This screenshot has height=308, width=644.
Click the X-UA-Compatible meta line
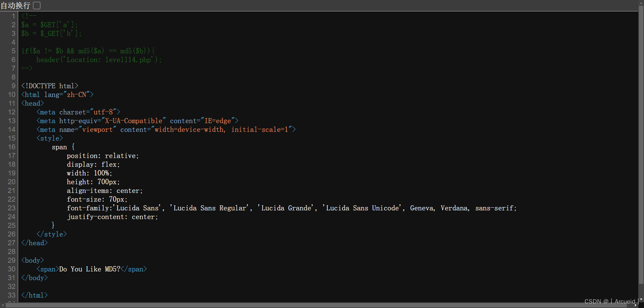(138, 121)
